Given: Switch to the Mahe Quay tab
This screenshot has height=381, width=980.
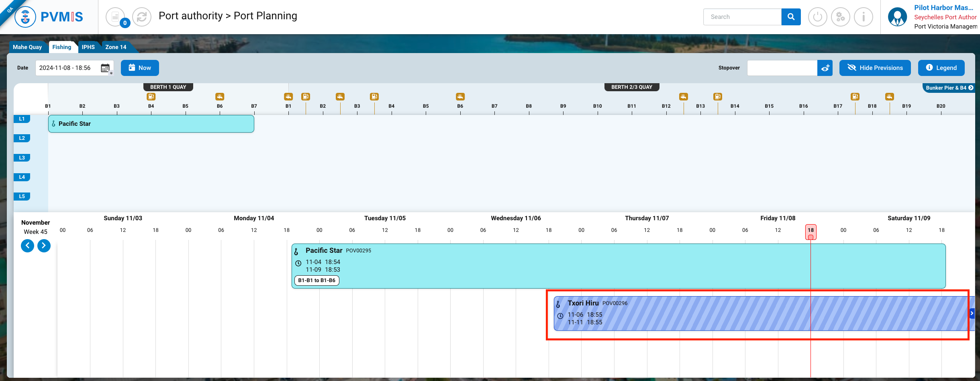Looking at the screenshot, I should click(27, 47).
